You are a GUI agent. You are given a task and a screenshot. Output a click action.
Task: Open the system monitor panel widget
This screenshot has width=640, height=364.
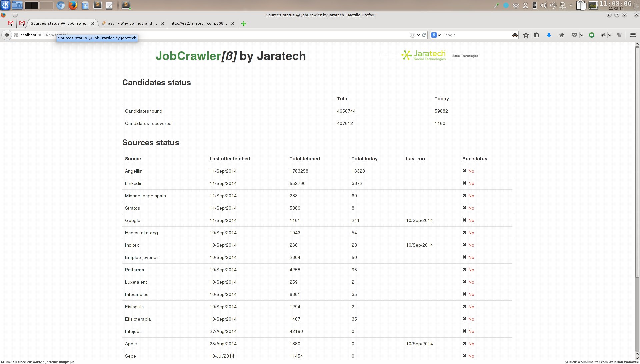(593, 5)
